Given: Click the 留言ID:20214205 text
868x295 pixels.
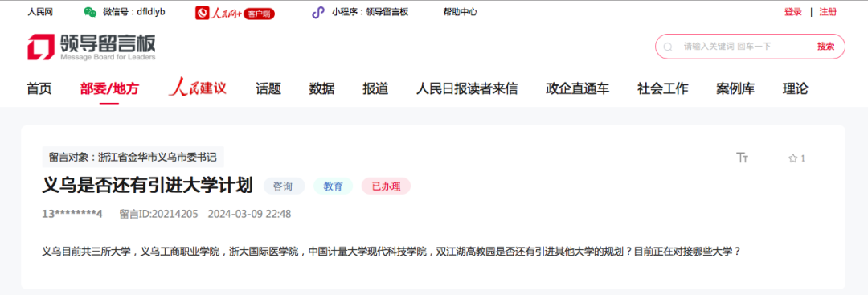Looking at the screenshot, I should click(x=159, y=214).
